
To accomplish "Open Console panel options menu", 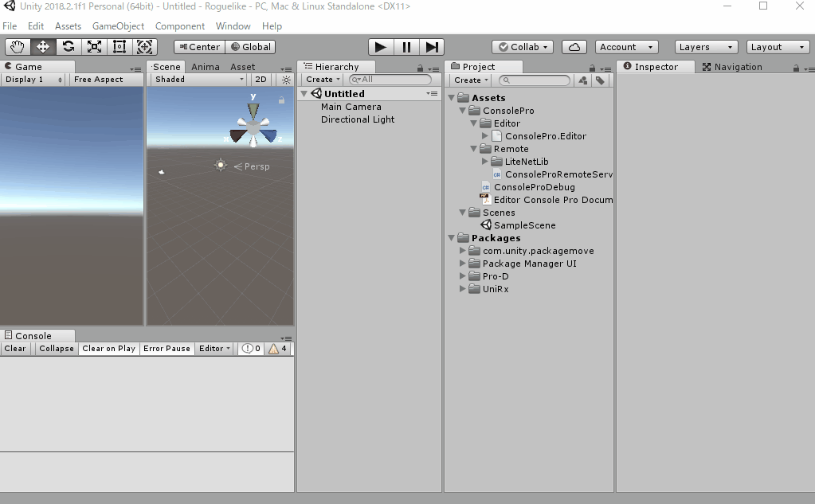I will click(x=286, y=338).
